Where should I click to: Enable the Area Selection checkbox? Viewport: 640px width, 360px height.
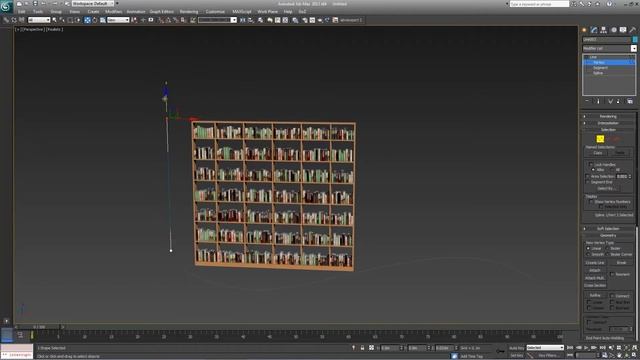[588, 176]
